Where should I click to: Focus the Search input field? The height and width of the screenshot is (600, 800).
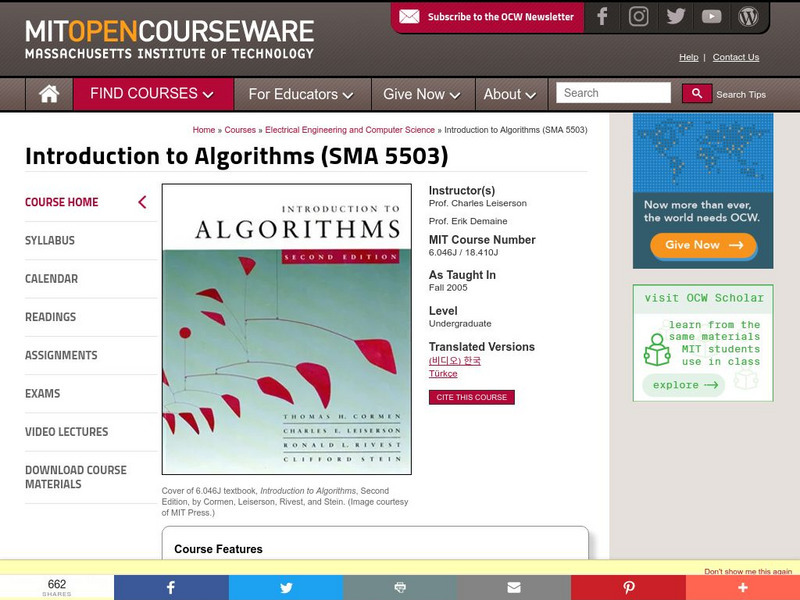coord(613,93)
